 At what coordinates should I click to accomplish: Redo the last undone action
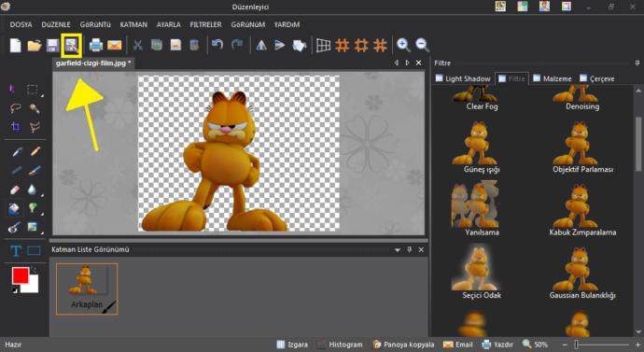[x=237, y=45]
